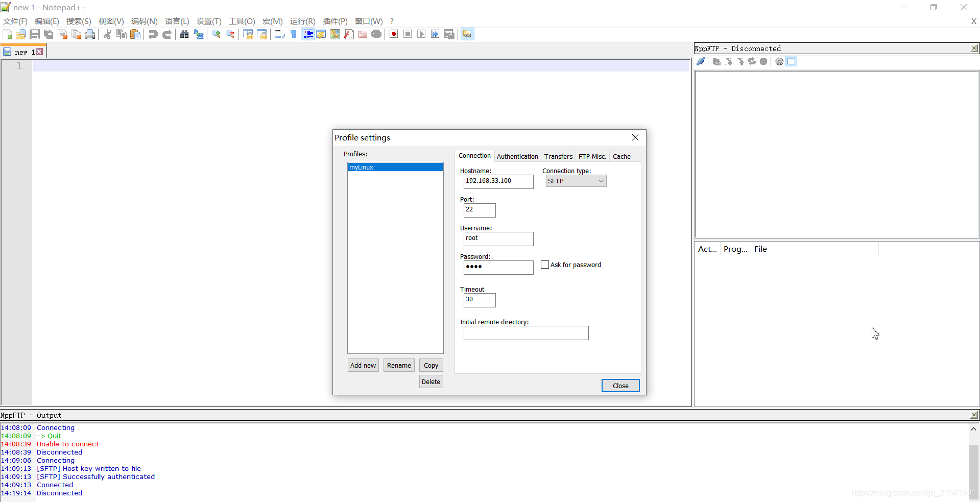Screen dimensions: 980x502
Task: Click the Undo arrow icon
Action: pyautogui.click(x=153, y=34)
